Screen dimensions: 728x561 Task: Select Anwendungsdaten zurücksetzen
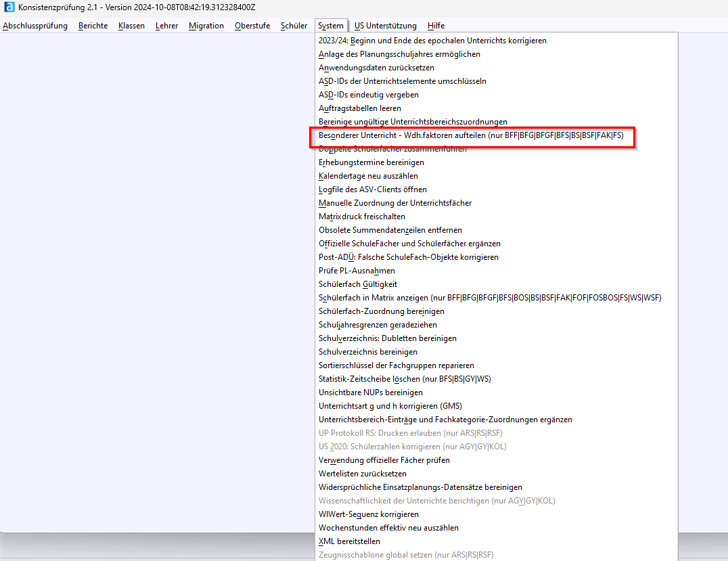click(x=497, y=68)
